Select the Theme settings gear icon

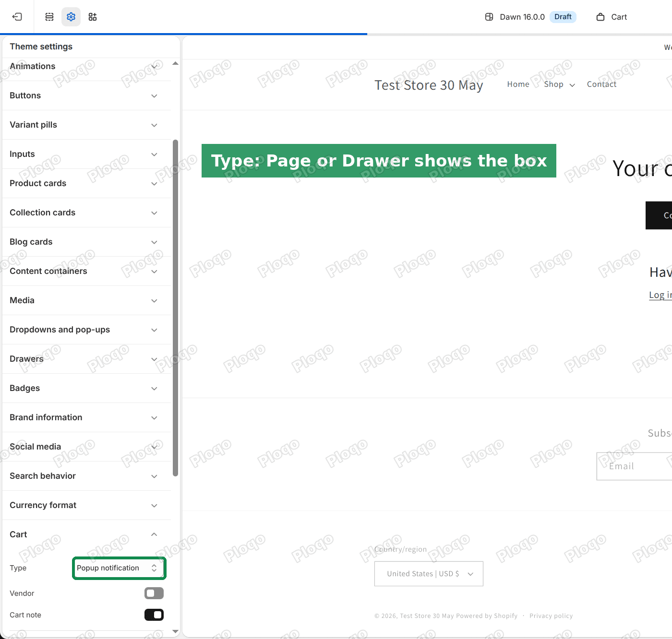pos(71,17)
